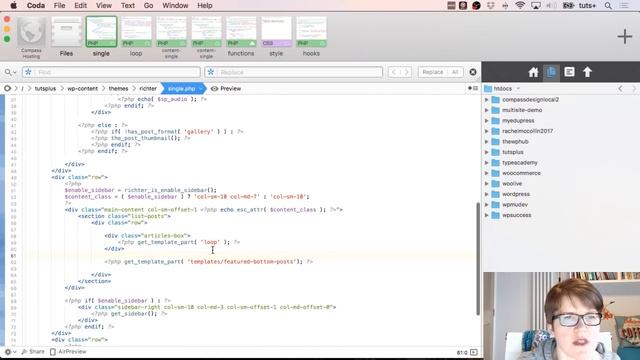Image resolution: width=640 pixels, height=360 pixels.
Task: Close the find and replace bar
Action: [x=473, y=72]
